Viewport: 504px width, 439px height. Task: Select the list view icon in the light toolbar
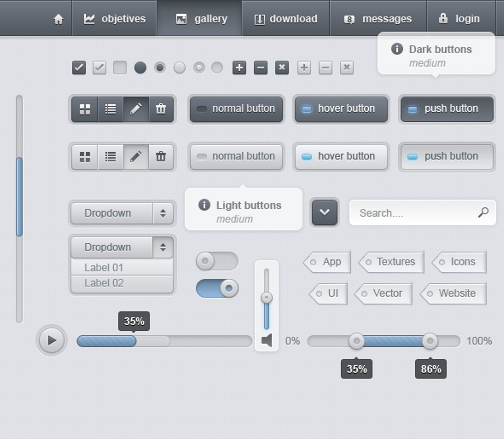coord(110,157)
